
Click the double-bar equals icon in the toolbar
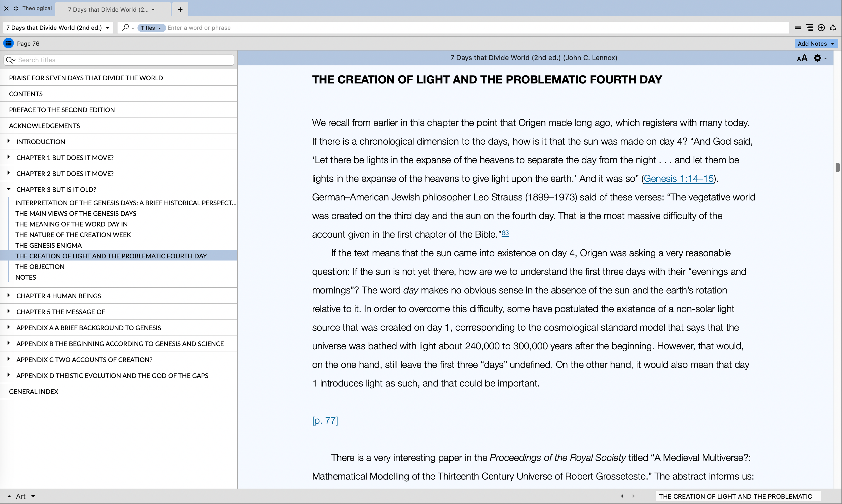[798, 28]
